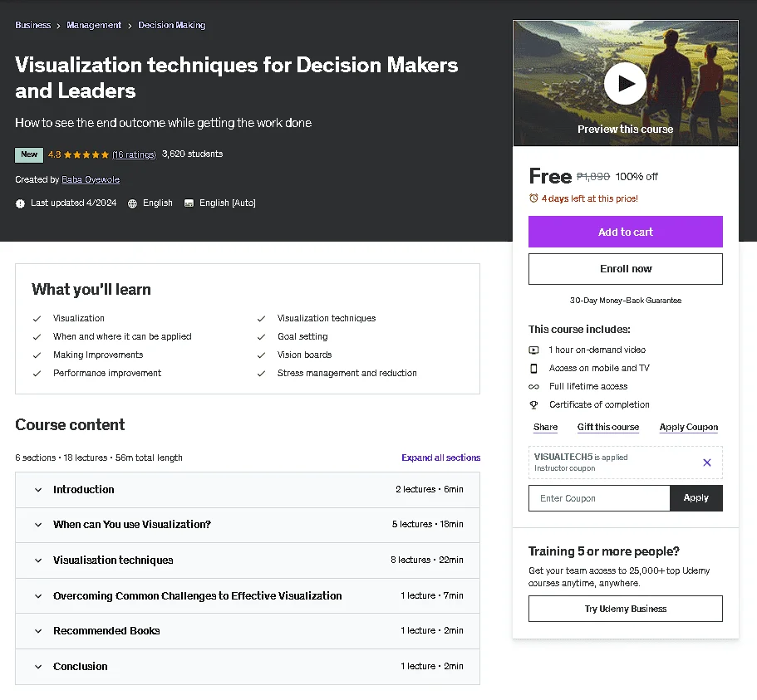Click the 4.8 rating number
Viewport: 757px width, 700px height.
coord(54,154)
